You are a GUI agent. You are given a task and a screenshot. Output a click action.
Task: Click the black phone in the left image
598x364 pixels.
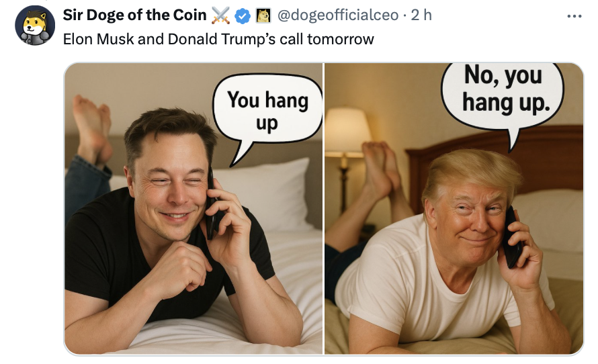tap(211, 206)
